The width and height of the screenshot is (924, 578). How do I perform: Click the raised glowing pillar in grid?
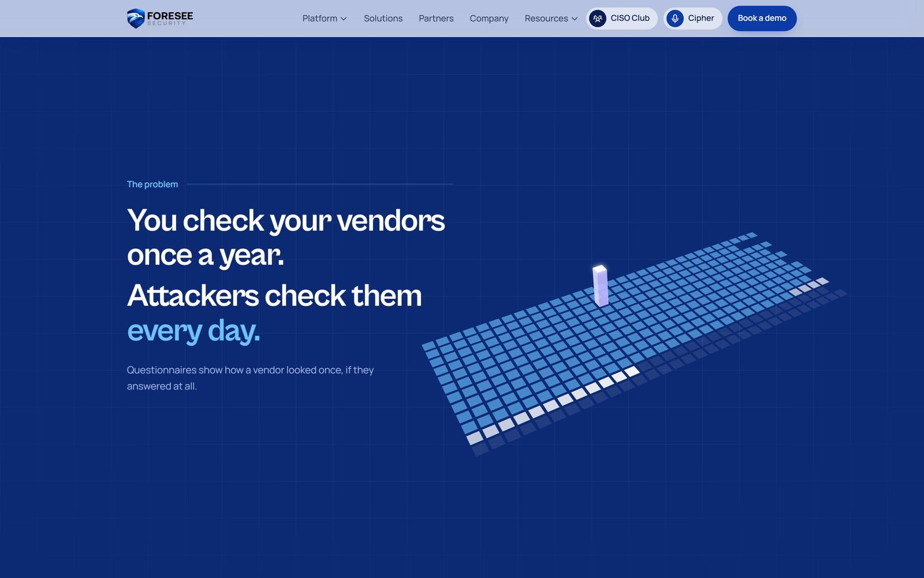coord(600,286)
